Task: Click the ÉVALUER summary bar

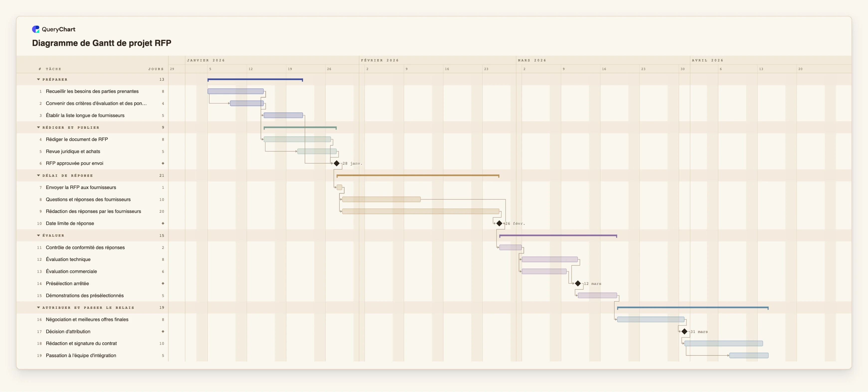Action: pyautogui.click(x=558, y=236)
